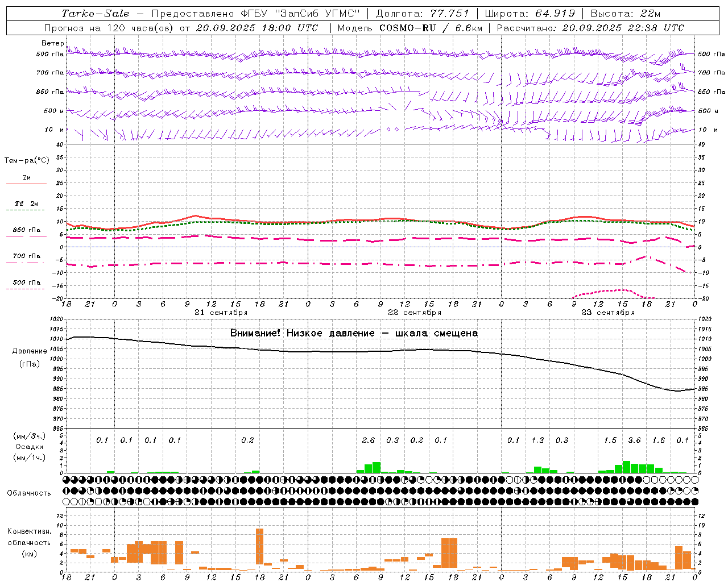Click the "22 сентября" date label

pos(415,313)
